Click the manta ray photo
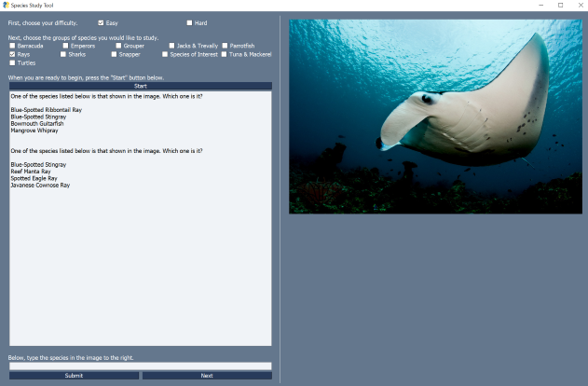This screenshot has height=386, width=588. click(x=436, y=117)
